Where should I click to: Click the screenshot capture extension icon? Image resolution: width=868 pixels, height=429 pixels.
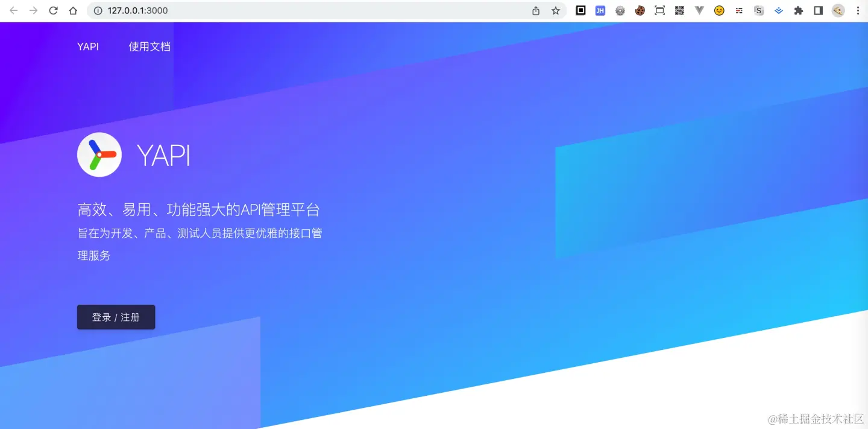point(660,10)
